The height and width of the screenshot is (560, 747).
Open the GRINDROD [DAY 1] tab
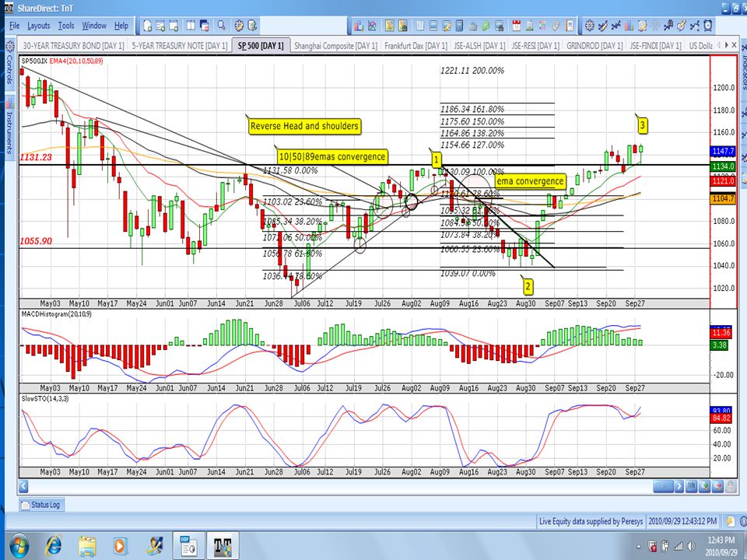click(x=594, y=46)
